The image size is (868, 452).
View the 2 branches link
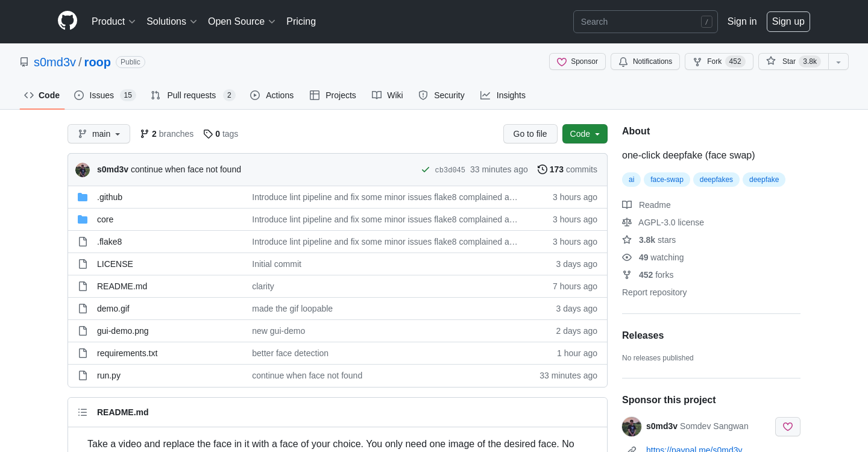167,134
